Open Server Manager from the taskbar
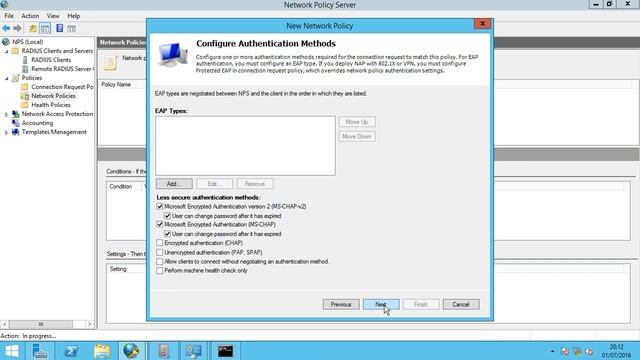Viewport: 640px width, 360px height. point(40,351)
